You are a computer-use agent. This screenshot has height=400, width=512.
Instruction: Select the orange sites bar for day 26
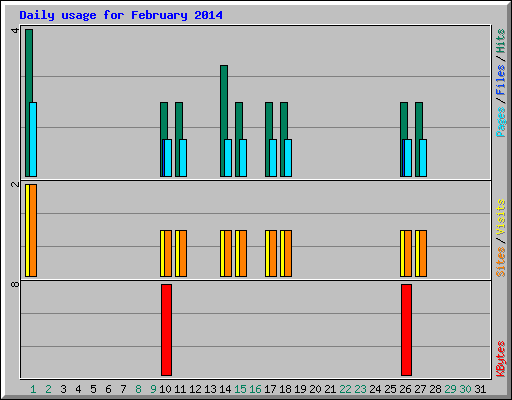(408, 253)
